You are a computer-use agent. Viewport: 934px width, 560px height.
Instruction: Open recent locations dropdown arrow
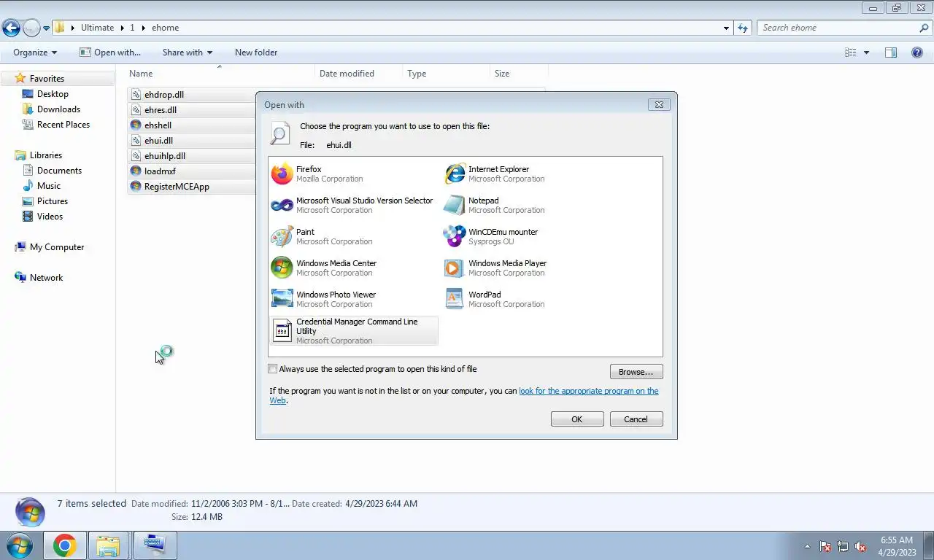coord(46,28)
